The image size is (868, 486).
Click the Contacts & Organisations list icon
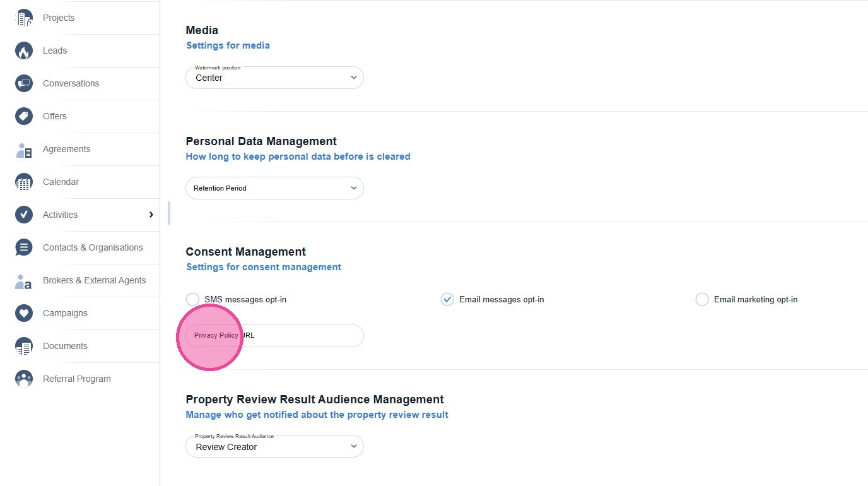pos(24,247)
